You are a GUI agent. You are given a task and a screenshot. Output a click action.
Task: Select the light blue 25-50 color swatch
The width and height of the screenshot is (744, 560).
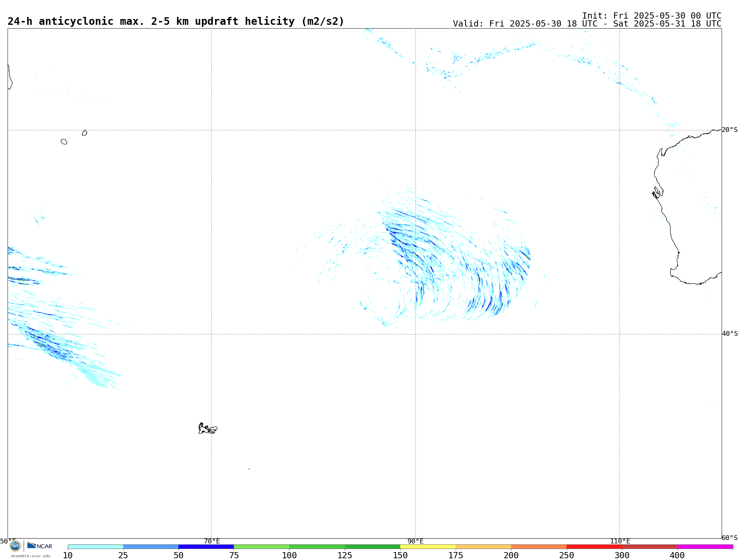tap(151, 547)
